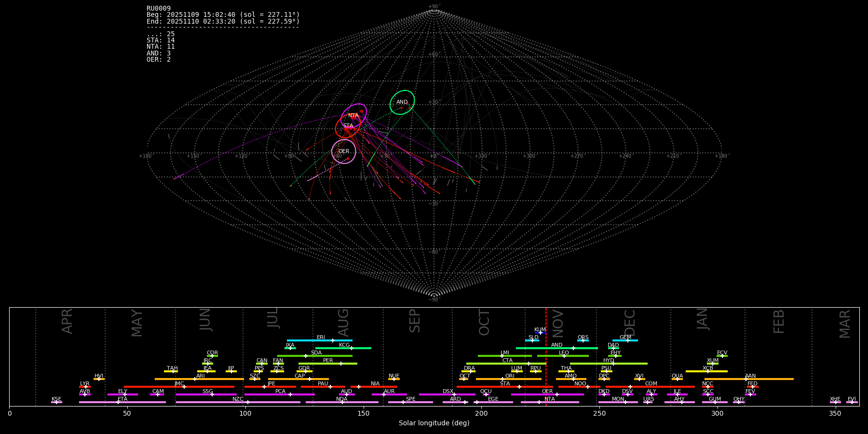868x434 pixels.
Task: Click the LYR shower label in the timeline
Action: (x=84, y=384)
